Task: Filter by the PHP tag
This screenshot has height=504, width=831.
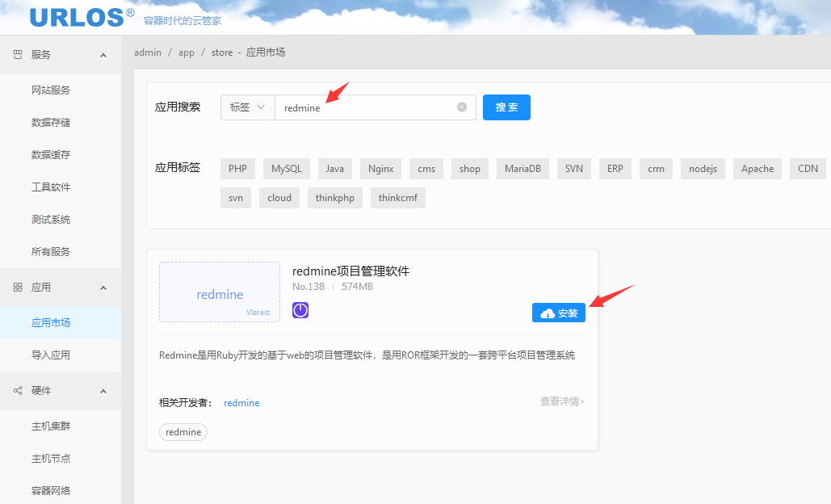Action: 237,169
